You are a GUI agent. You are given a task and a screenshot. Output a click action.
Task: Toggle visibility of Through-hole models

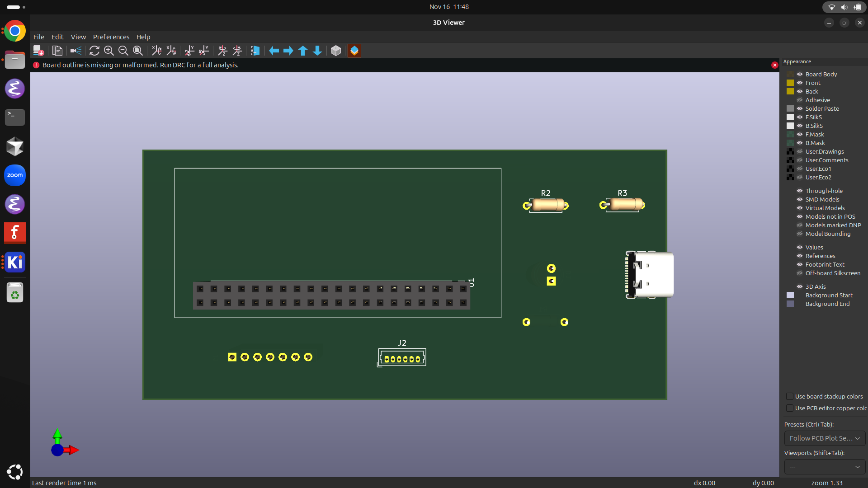[799, 191]
